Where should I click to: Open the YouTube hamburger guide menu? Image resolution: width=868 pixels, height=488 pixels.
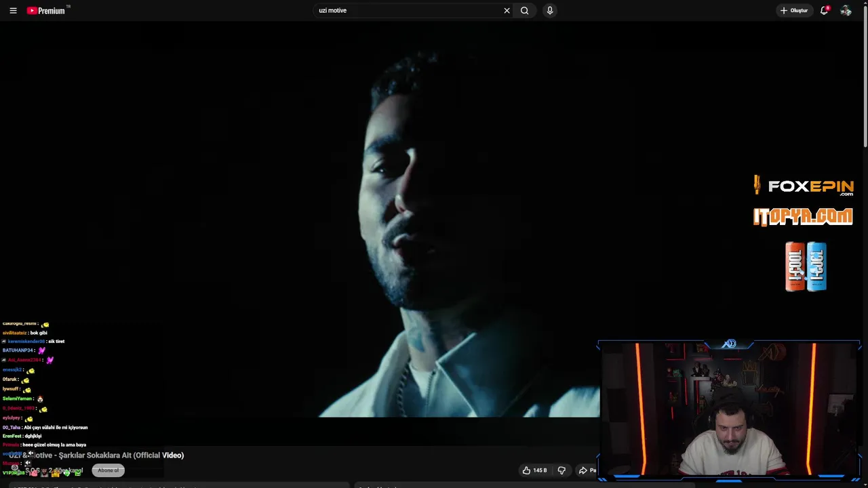[x=13, y=11]
